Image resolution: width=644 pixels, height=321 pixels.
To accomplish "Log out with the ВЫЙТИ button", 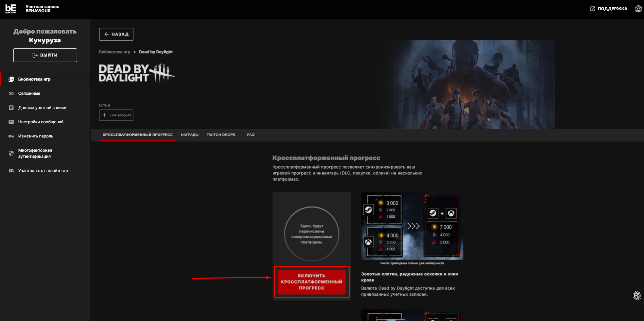I will point(45,55).
